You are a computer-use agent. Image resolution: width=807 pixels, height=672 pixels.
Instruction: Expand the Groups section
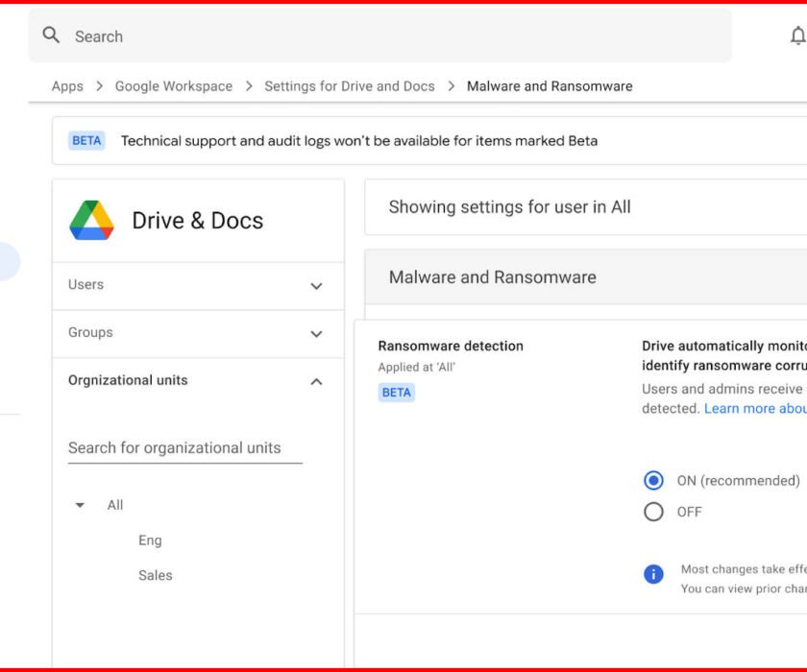316,334
